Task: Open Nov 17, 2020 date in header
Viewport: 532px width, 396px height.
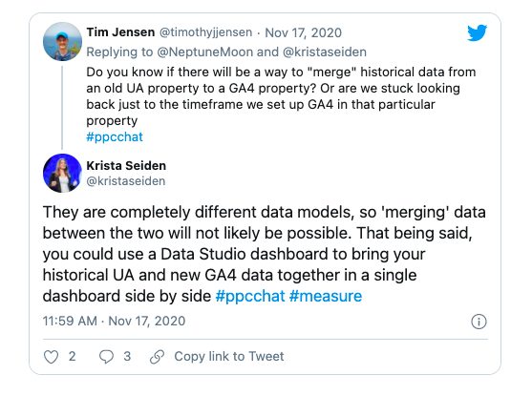Action: coord(303,32)
